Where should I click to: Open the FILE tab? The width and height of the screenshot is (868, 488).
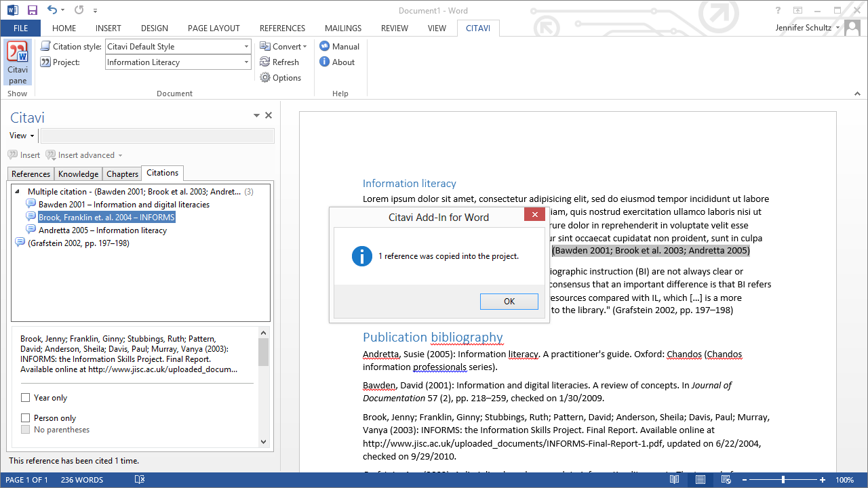(x=20, y=28)
